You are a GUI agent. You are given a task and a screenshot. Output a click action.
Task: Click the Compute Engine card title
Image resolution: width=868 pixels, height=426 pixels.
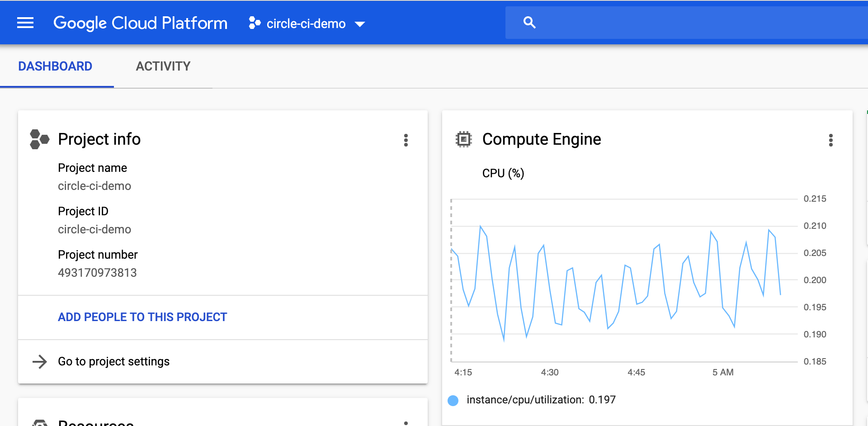coord(542,139)
